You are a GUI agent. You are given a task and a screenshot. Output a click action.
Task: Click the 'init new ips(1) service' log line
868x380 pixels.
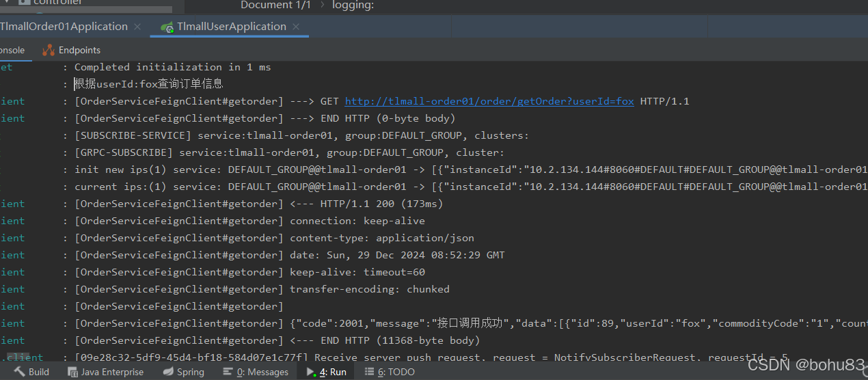[x=471, y=169]
